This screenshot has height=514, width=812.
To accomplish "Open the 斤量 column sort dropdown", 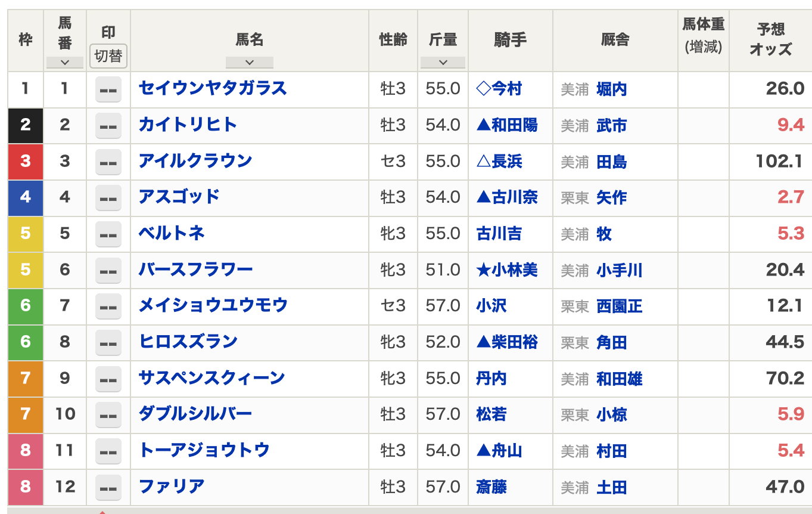I will [442, 62].
